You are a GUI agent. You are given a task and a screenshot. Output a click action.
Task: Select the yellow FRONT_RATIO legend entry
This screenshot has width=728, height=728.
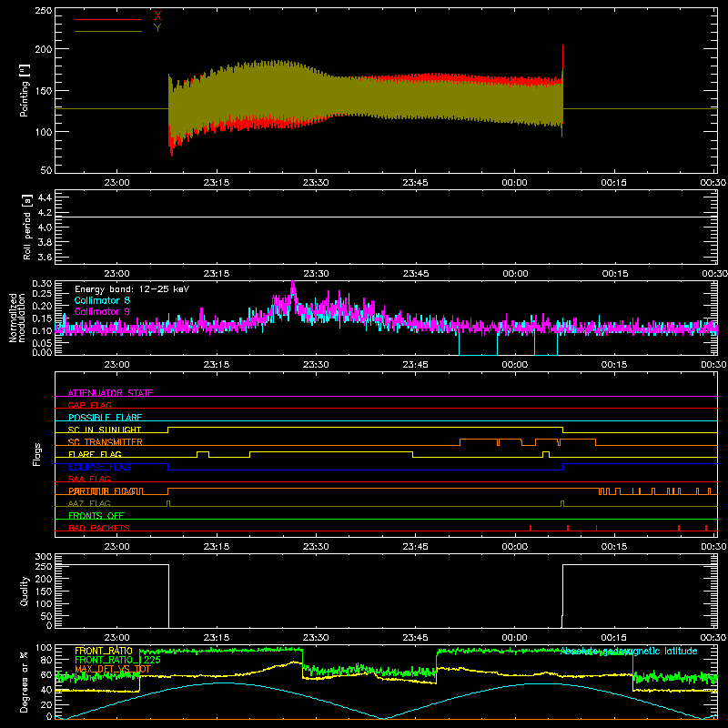tap(104, 651)
